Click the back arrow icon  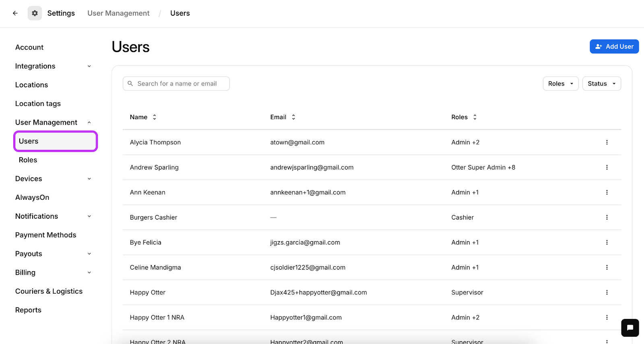click(x=15, y=13)
